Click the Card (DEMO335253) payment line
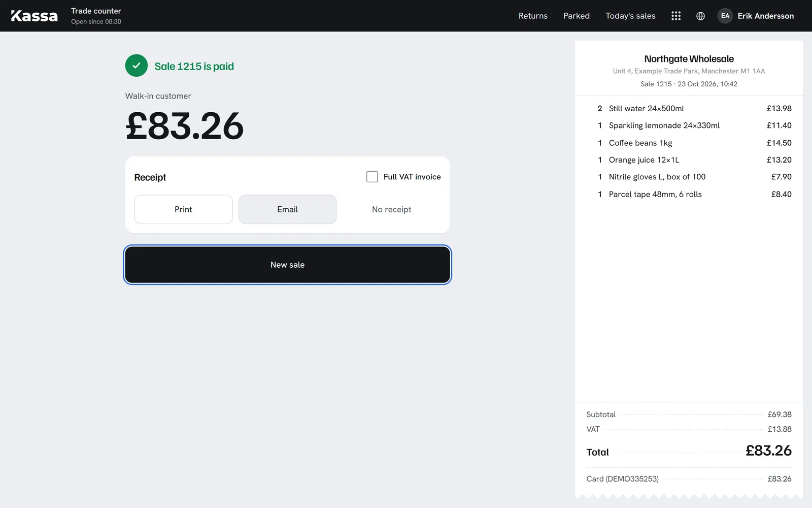812x508 pixels. click(689, 479)
